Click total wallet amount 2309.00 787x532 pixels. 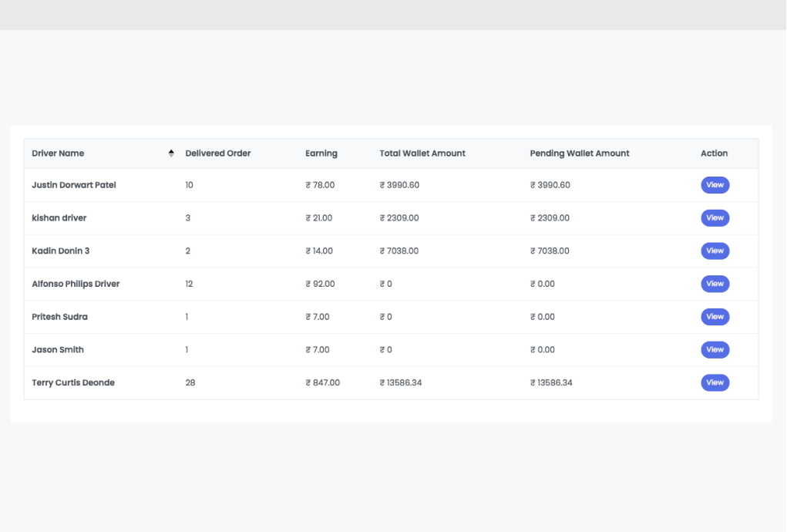click(399, 218)
